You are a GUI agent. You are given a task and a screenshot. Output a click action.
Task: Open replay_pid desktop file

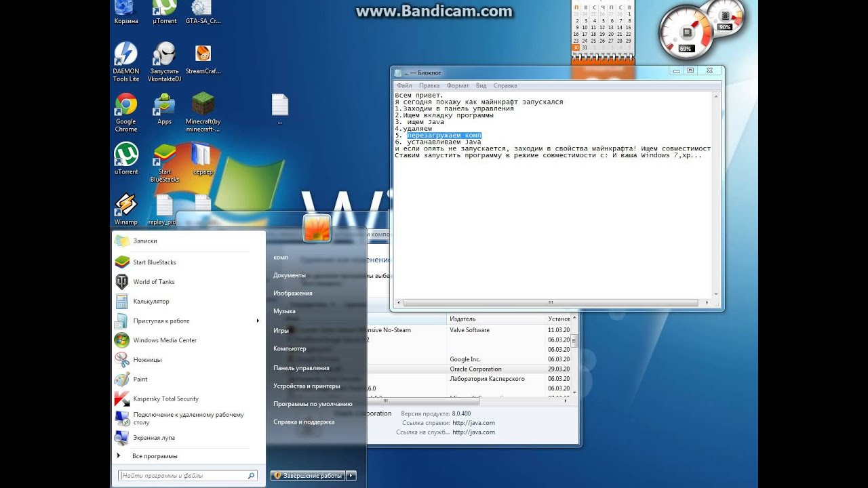point(163,209)
